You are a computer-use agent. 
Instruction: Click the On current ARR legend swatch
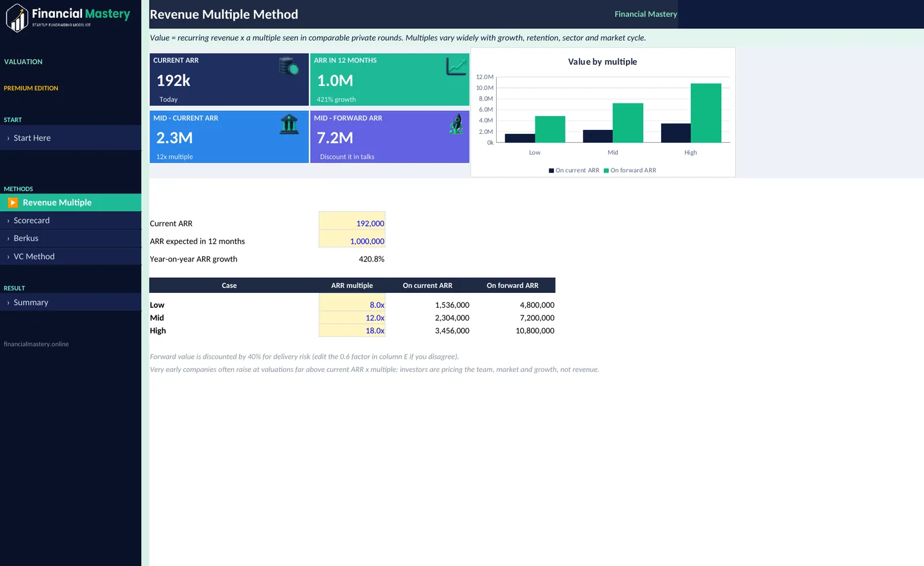(x=552, y=170)
